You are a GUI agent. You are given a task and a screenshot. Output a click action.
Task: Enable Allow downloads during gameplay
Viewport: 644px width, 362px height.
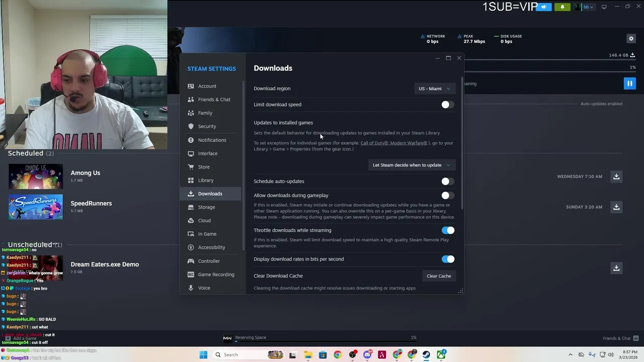click(x=447, y=195)
